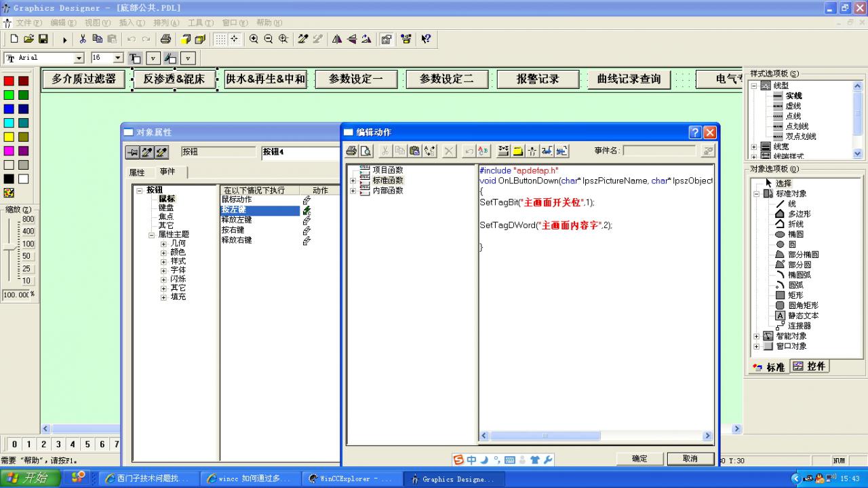
Task: Click the compile action icon in Edit Action dialog
Action: click(503, 151)
